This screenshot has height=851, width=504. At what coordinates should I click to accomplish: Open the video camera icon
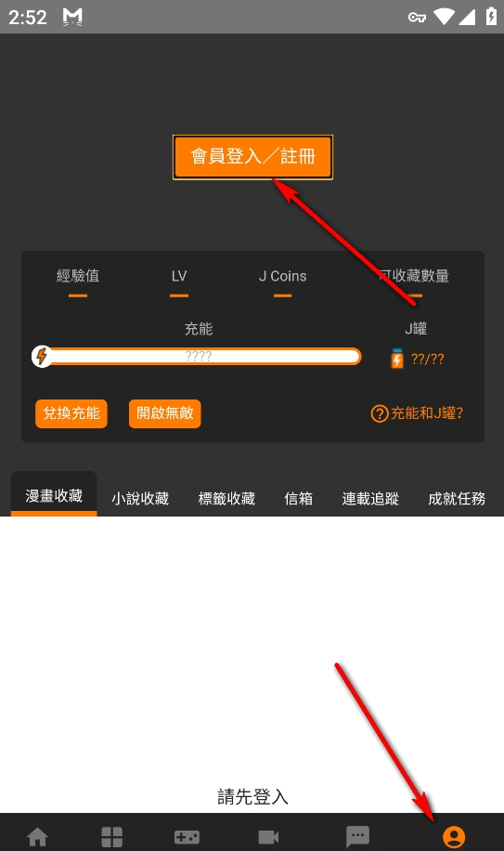[268, 837]
